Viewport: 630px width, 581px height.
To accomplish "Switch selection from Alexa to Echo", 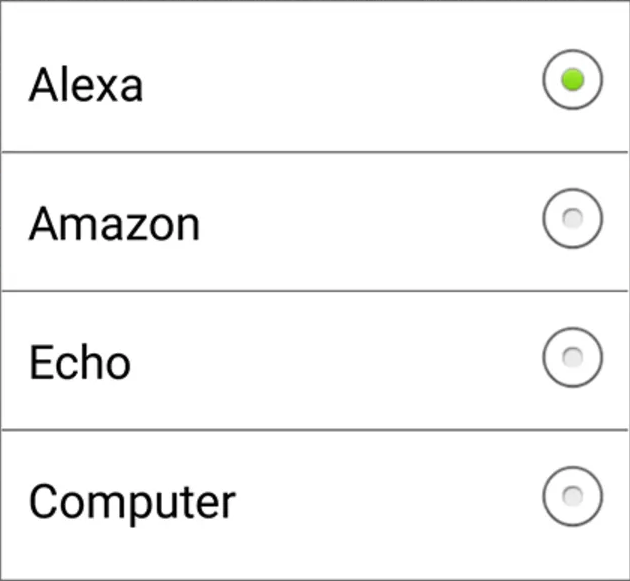I will click(573, 357).
